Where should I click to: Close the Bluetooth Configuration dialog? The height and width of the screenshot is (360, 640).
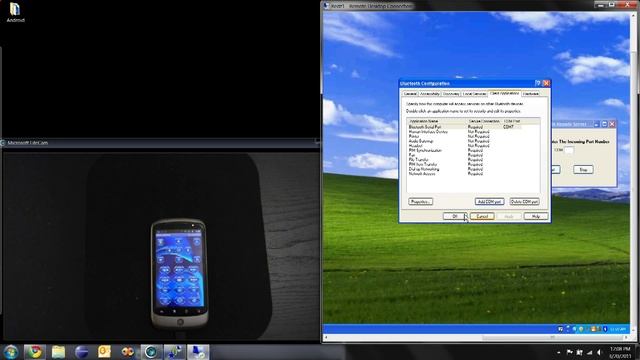pyautogui.click(x=546, y=83)
